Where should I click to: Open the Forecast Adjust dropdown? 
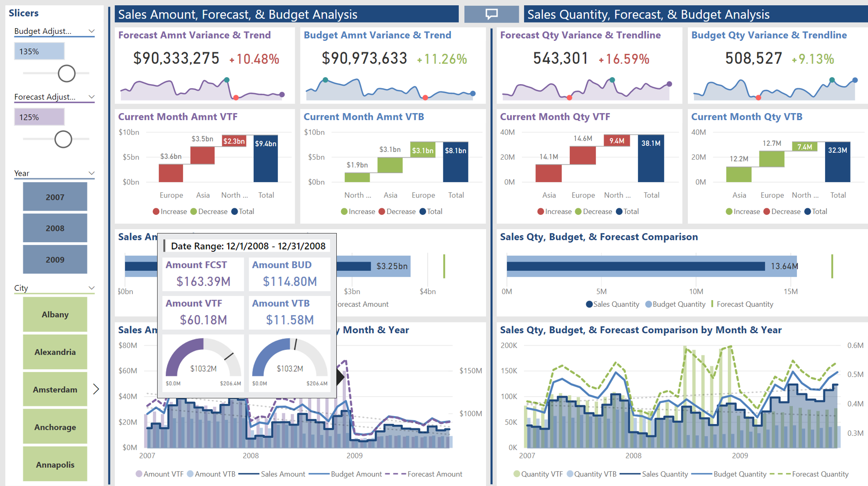(91, 97)
